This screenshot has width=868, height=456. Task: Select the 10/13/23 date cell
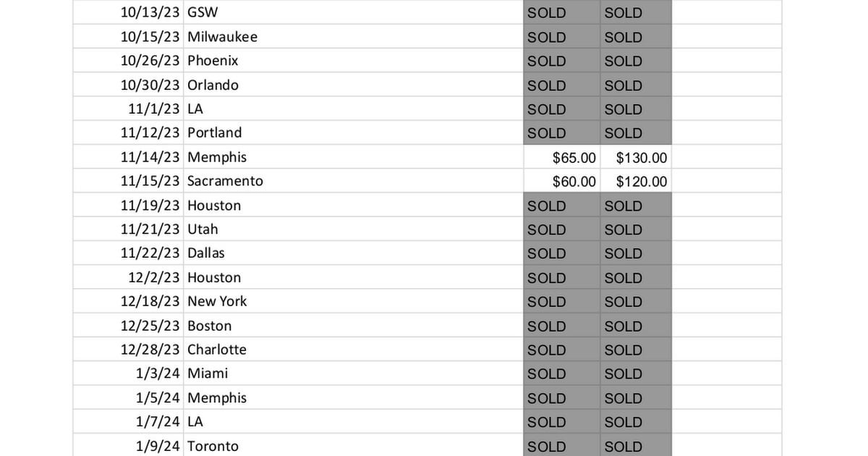point(150,12)
